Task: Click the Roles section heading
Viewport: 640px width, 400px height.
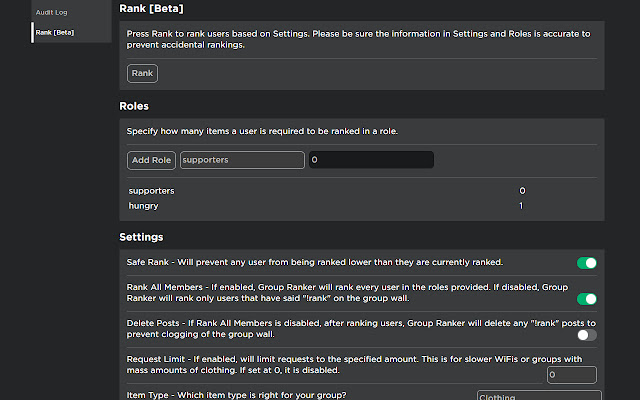Action: (134, 106)
